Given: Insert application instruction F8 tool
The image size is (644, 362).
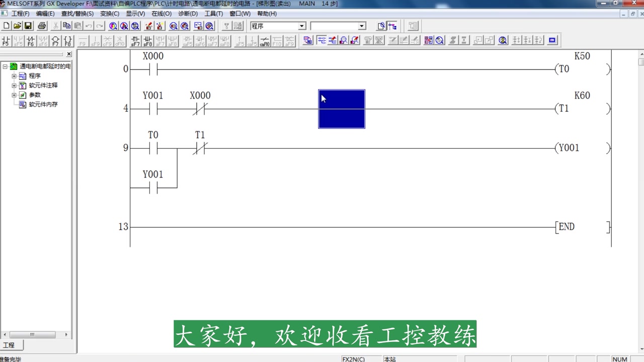Looking at the screenshot, I should click(x=67, y=41).
